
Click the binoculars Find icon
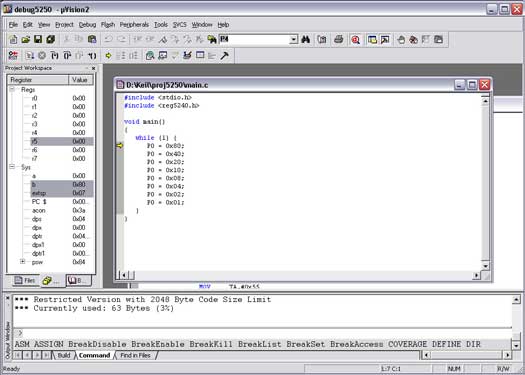305,40
